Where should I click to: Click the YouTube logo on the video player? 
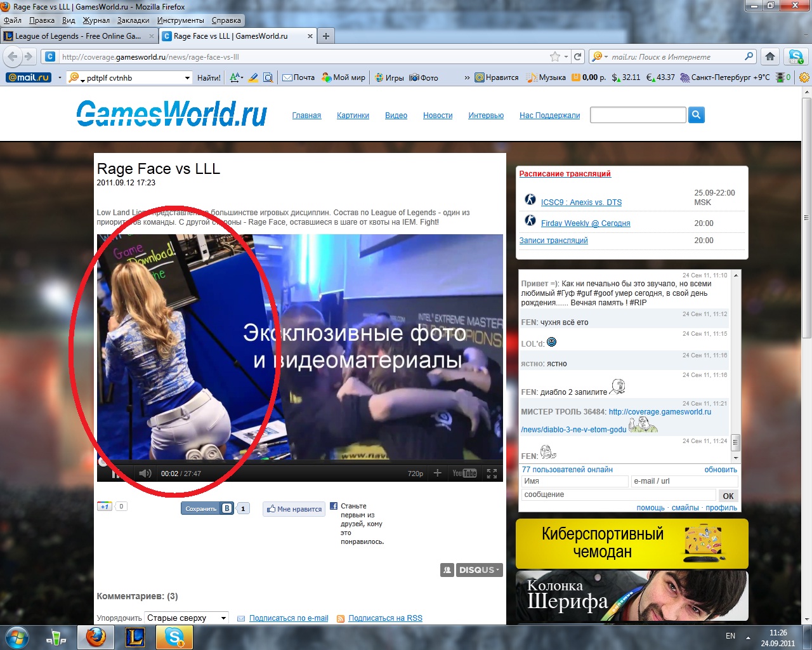coord(464,473)
